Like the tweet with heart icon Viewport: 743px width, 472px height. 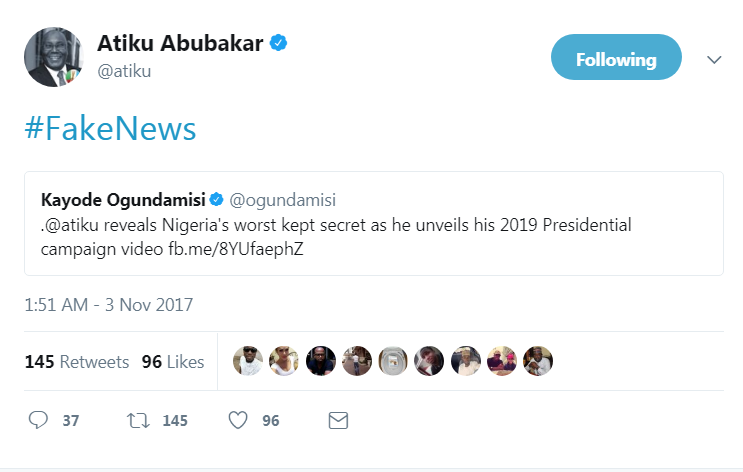click(238, 420)
